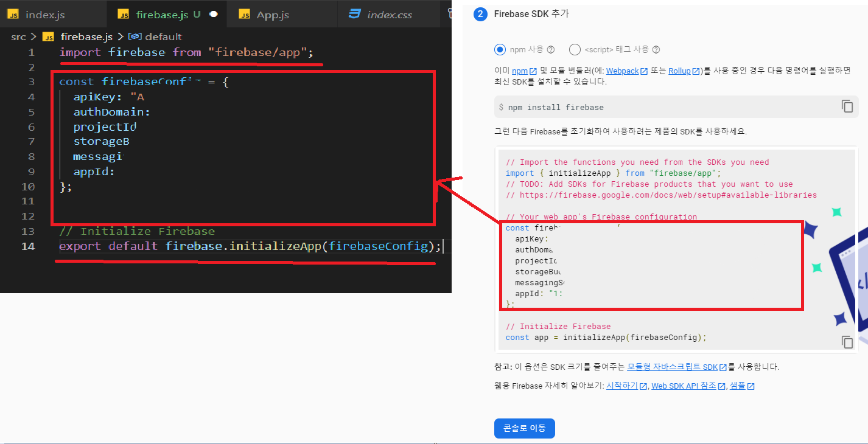The image size is (868, 444).
Task: Click Import the functions you need comment
Action: [637, 162]
